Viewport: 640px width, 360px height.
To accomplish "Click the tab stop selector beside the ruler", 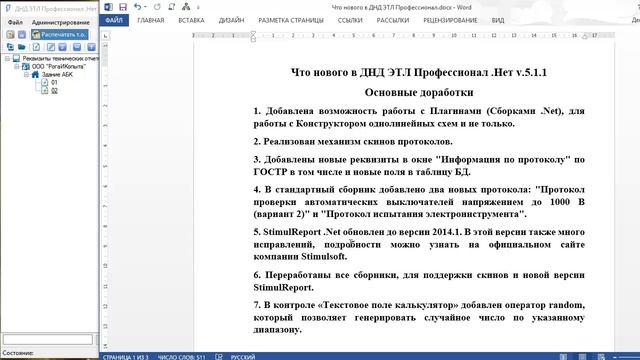I will pos(105,36).
